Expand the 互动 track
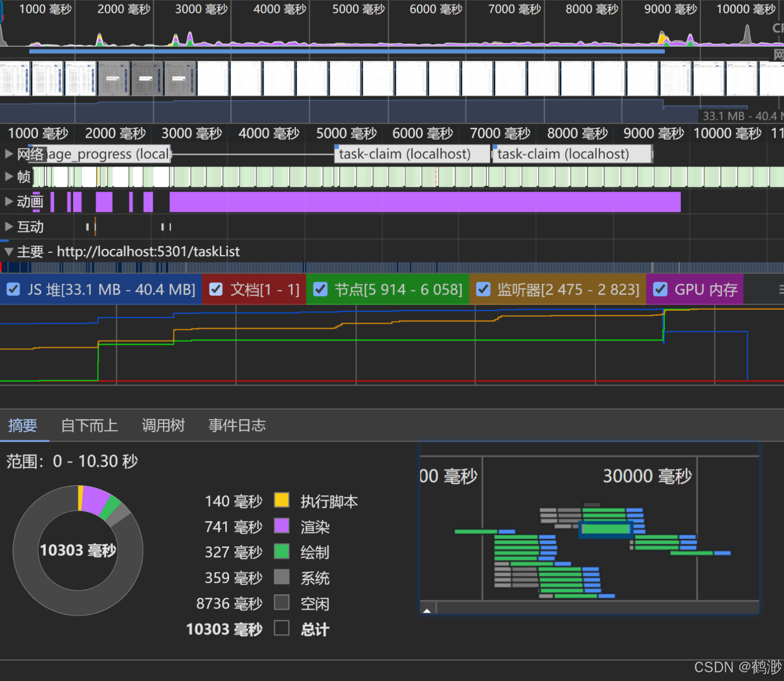The height and width of the screenshot is (681, 784). (x=9, y=226)
